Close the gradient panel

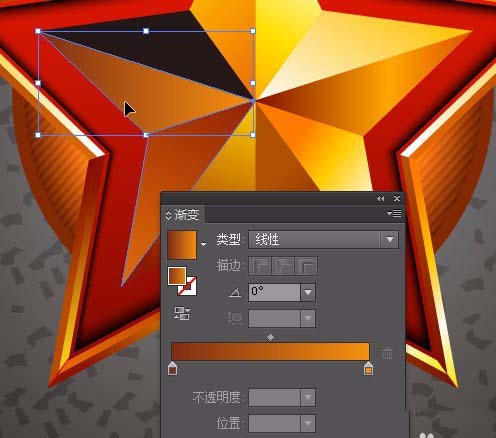point(397,199)
